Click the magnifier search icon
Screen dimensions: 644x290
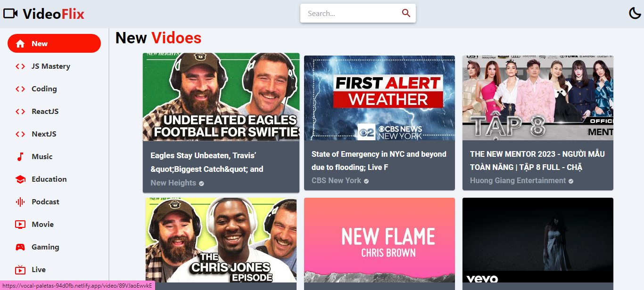click(406, 13)
